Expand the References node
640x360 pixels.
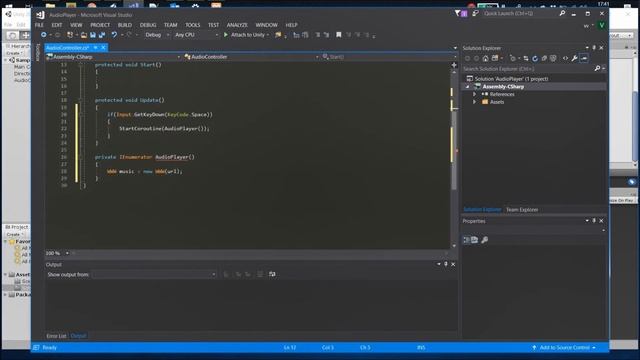[474, 94]
